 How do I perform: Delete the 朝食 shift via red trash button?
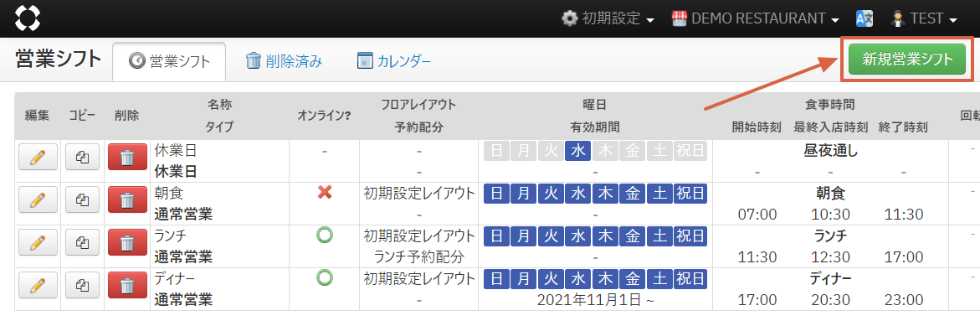[x=127, y=200]
